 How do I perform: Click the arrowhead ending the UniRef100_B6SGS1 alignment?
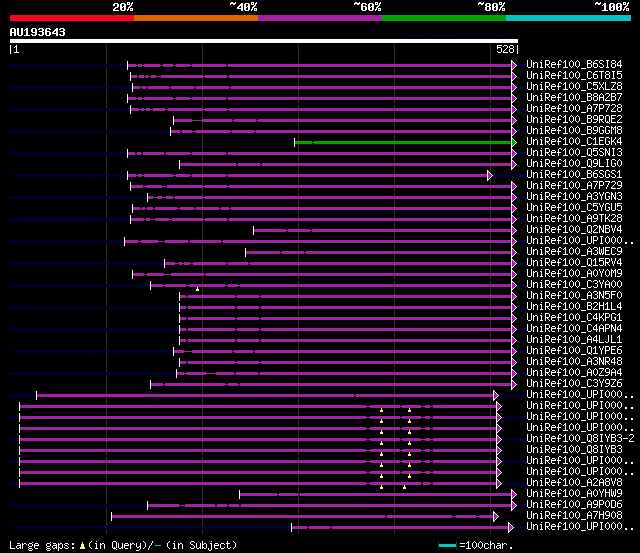[490, 175]
